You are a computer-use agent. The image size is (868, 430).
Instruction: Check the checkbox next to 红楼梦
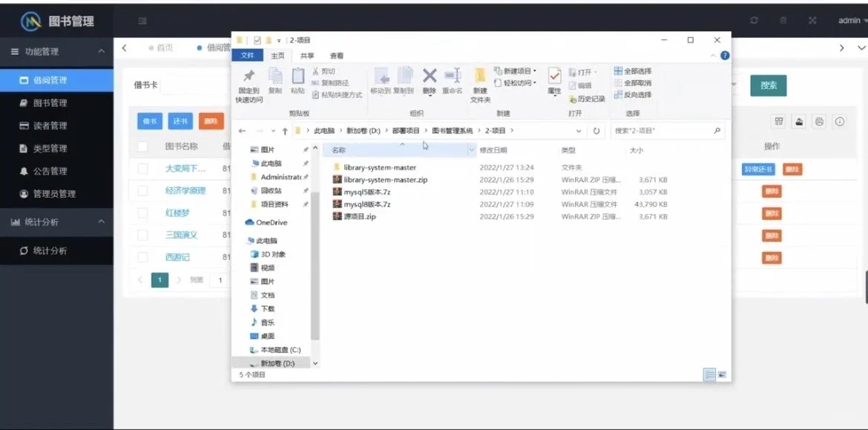click(142, 212)
